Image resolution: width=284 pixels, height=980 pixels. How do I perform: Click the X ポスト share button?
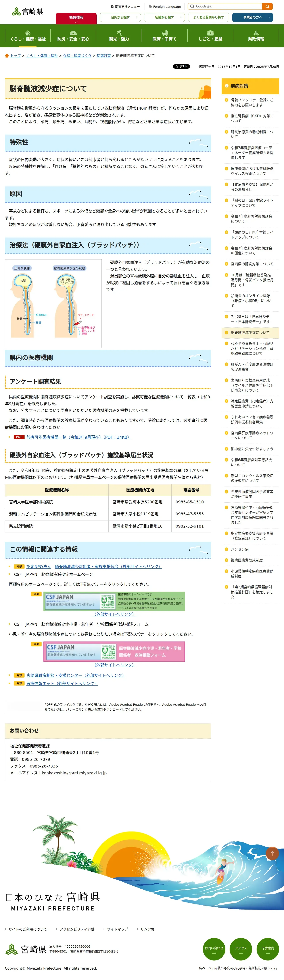coord(182,66)
